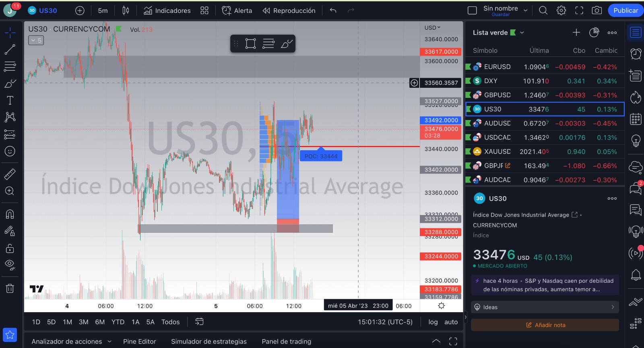Open the layout templates grid icon
The height and width of the screenshot is (348, 644).
pos(204,10)
